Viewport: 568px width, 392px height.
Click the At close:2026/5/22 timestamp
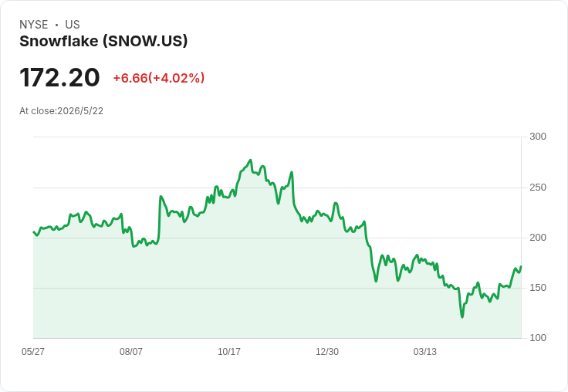tap(61, 111)
